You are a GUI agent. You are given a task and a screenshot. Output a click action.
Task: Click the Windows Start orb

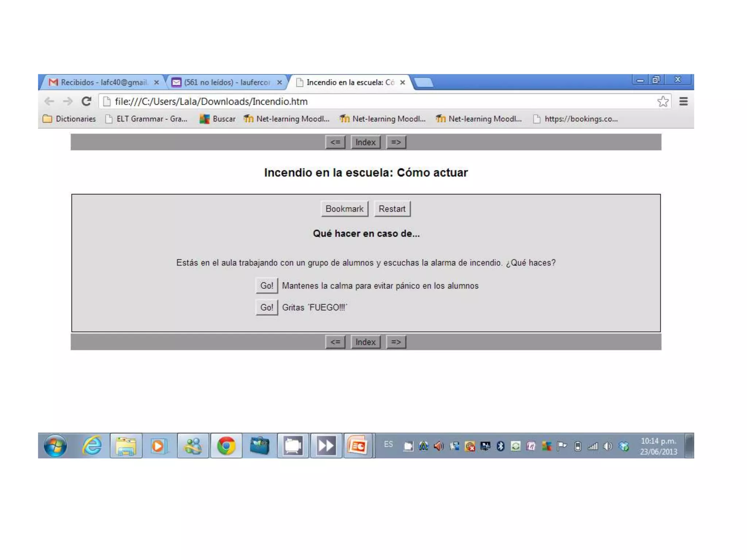55,446
